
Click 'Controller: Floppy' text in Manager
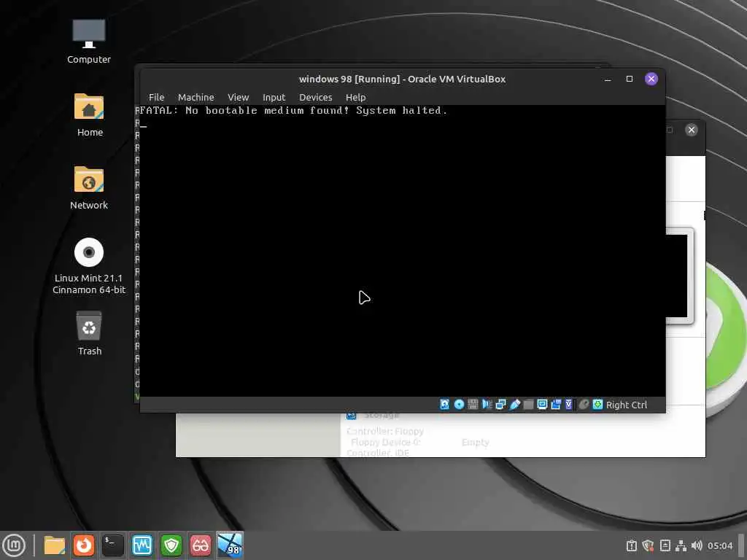pos(385,431)
